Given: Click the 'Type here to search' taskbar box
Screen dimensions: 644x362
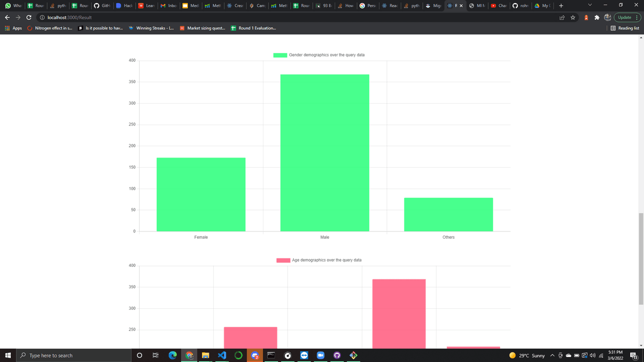Looking at the screenshot, I should 74,355.
